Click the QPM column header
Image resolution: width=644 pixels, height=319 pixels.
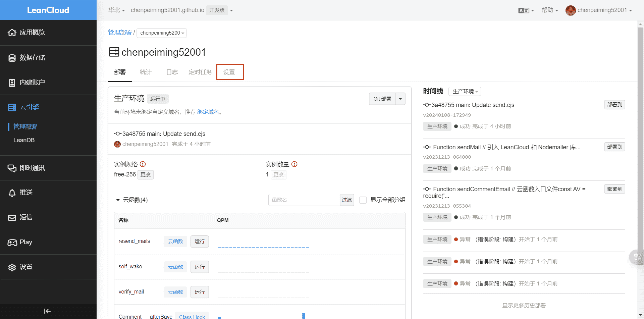click(x=223, y=220)
